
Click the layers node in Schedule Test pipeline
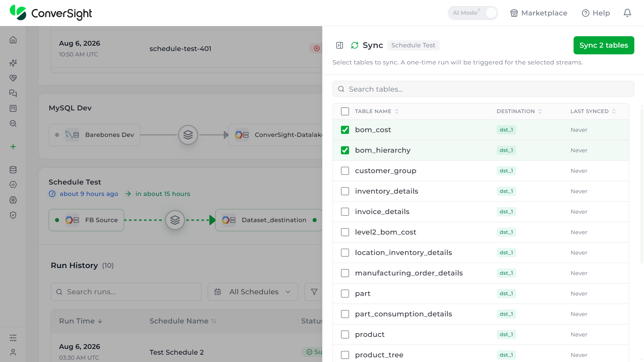pos(175,220)
